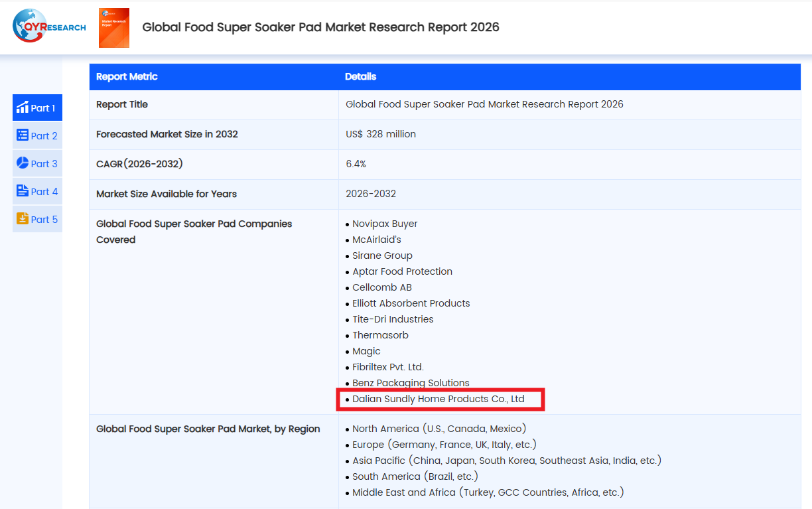Open the document icon for Part 4
The height and width of the screenshot is (509, 812).
(23, 191)
